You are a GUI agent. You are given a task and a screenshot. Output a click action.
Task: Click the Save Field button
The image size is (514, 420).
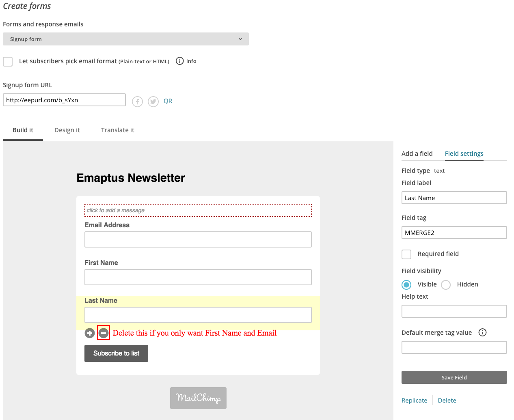coord(454,377)
